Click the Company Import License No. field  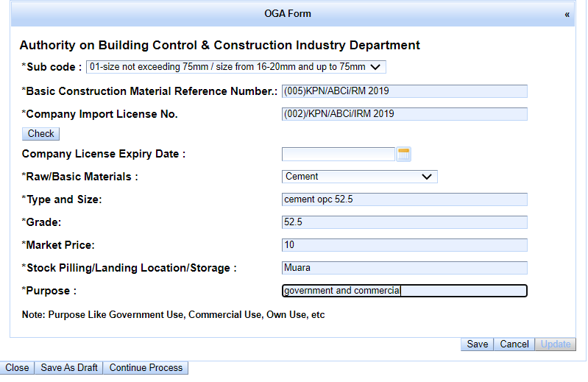pos(405,114)
